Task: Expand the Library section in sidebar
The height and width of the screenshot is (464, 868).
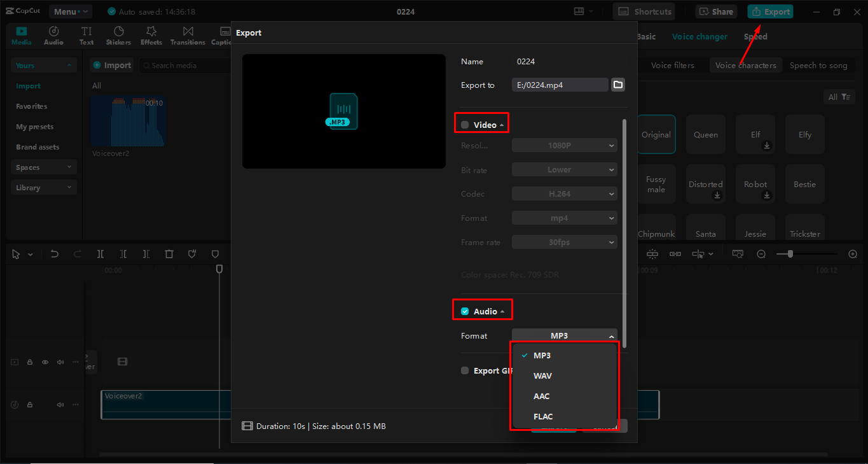Action: (x=43, y=188)
